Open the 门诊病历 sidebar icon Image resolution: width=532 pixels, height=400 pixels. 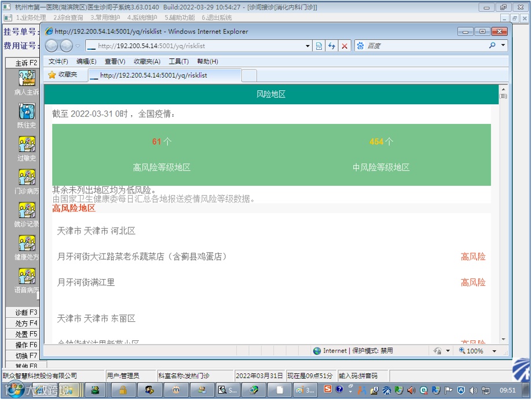tap(27, 177)
